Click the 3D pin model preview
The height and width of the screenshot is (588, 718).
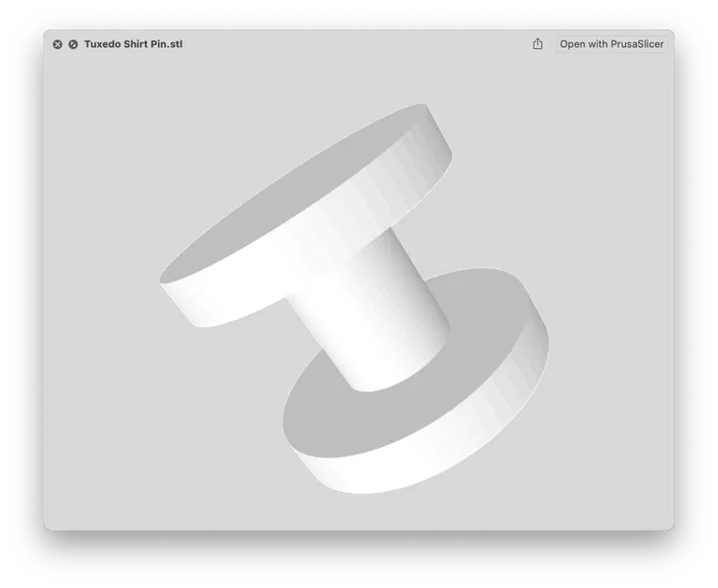354,298
